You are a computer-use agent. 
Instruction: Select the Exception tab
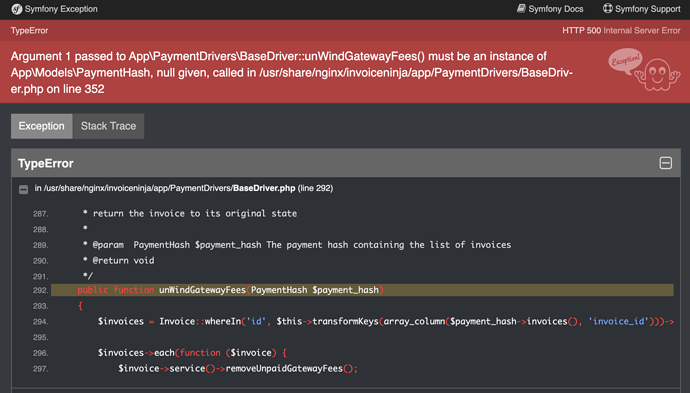tap(41, 126)
